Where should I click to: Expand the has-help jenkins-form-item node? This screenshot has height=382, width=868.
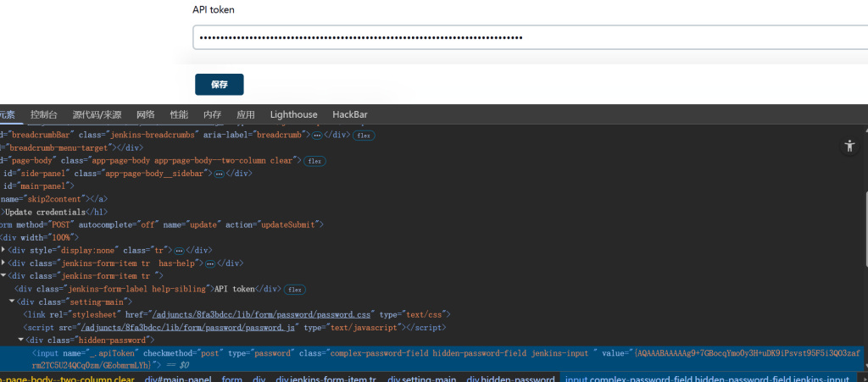[3, 263]
